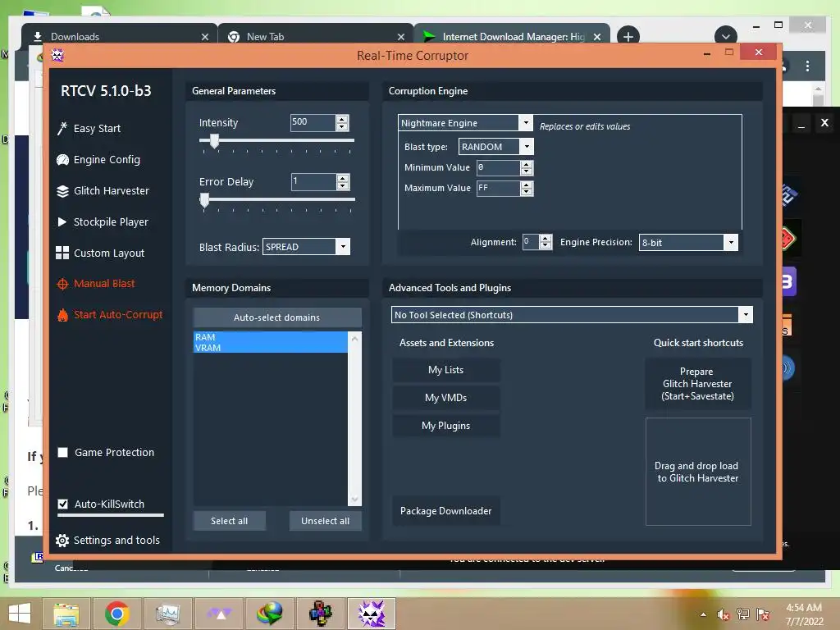Click Prepare Glitch Harvester shortcut button

[x=697, y=384]
